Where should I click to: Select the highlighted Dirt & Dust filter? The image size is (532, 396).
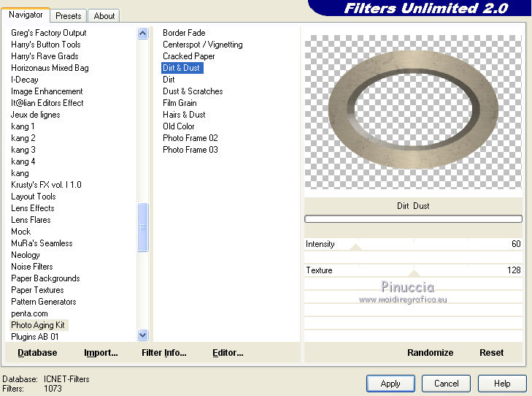pos(182,68)
